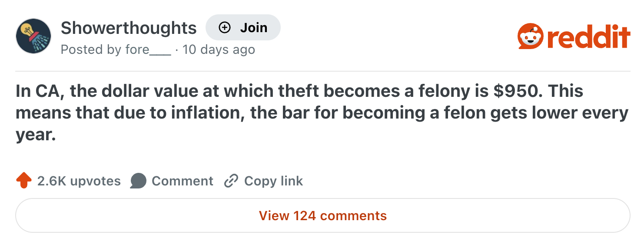Click the chain link icon
Image resolution: width=644 pixels, height=251 pixels.
[231, 181]
